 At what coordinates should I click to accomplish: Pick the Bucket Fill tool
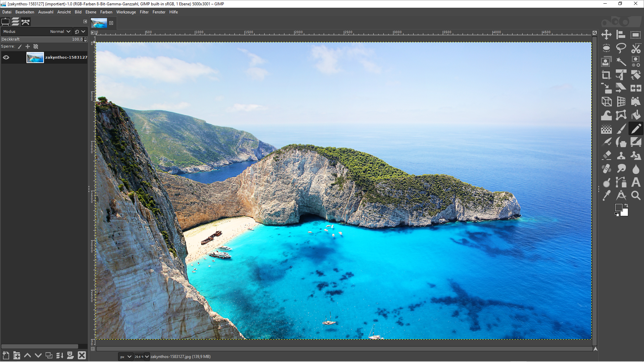636,115
